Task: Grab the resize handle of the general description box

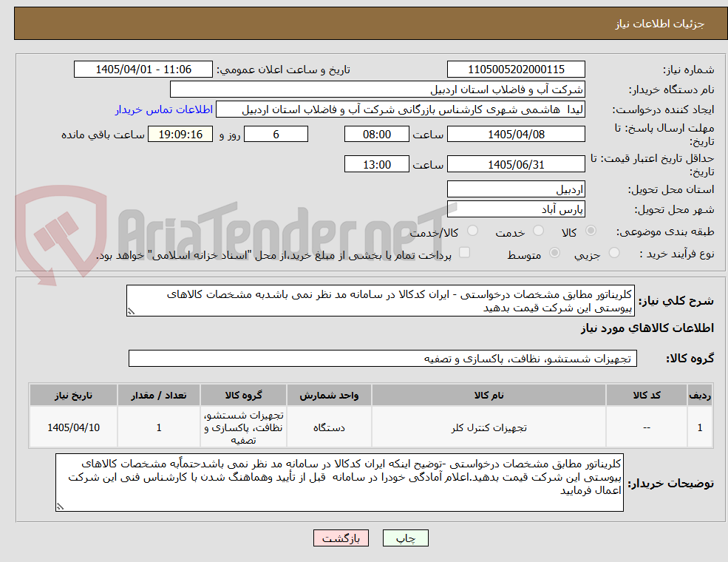Action: tap(131, 311)
